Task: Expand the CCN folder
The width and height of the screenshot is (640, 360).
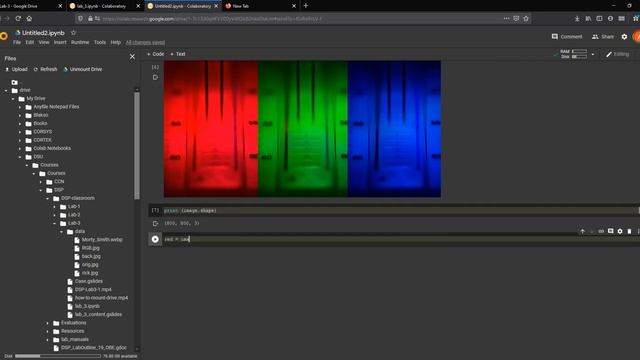Action: click(41, 182)
